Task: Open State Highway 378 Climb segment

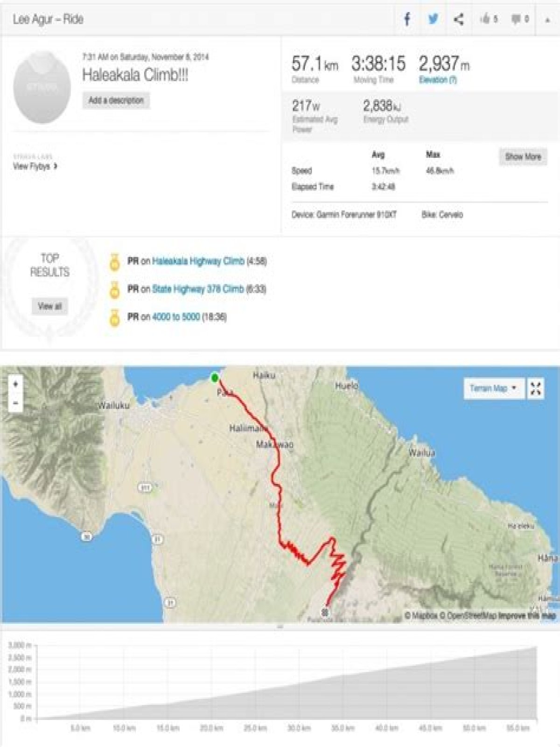Action: coord(198,289)
